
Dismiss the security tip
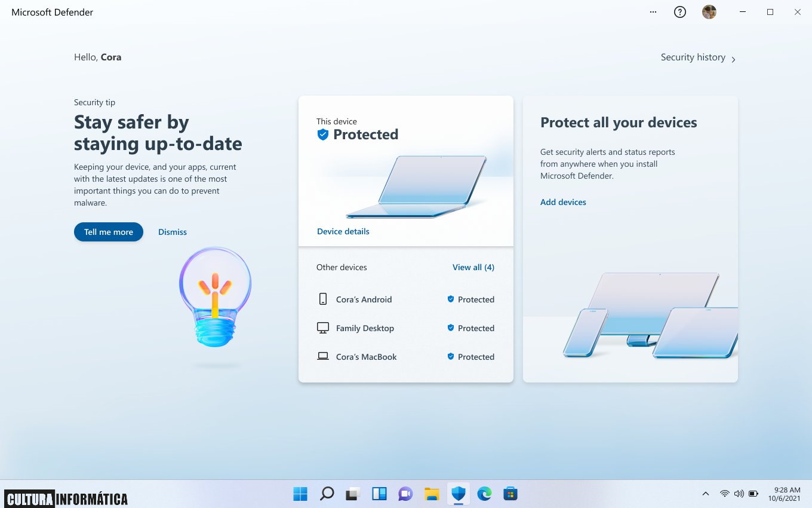tap(173, 232)
